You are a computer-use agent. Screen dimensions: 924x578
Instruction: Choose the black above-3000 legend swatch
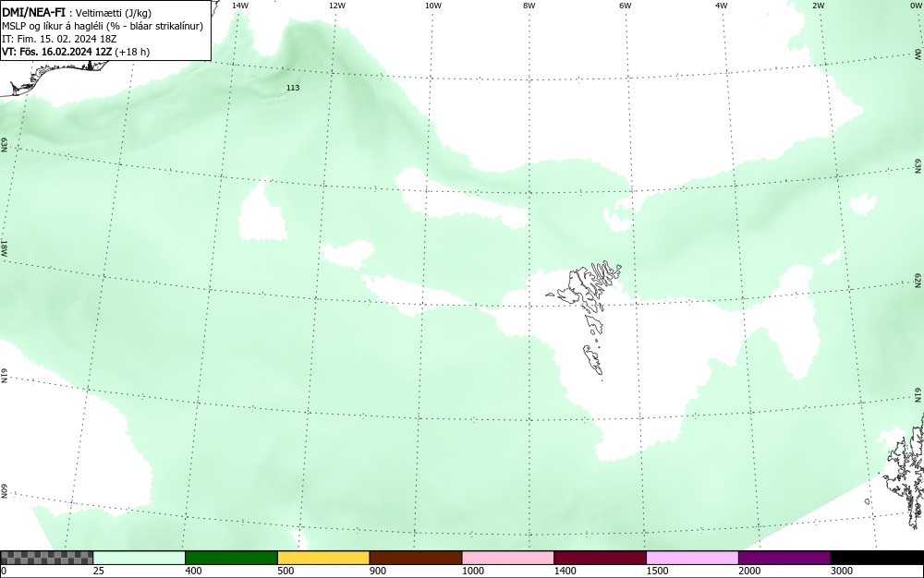[877, 558]
